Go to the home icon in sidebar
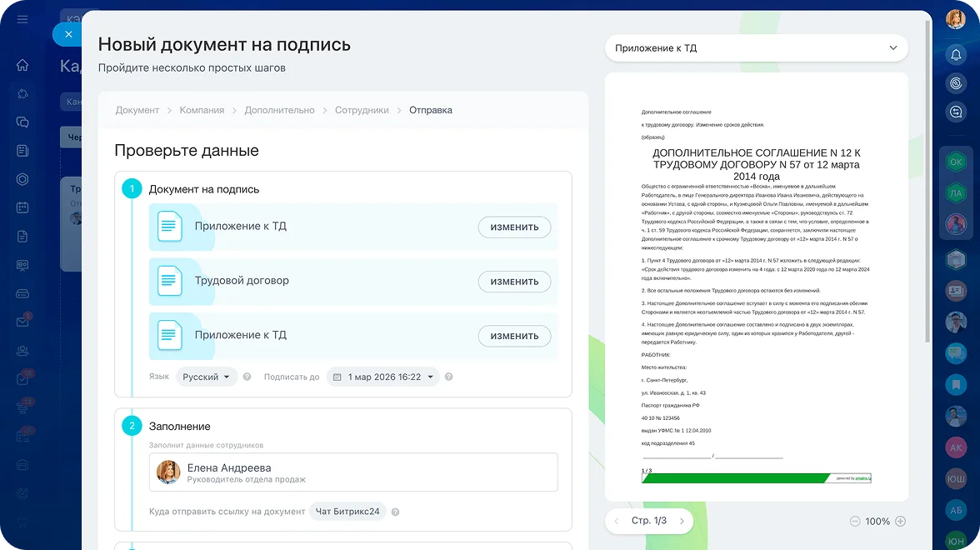 22,65
